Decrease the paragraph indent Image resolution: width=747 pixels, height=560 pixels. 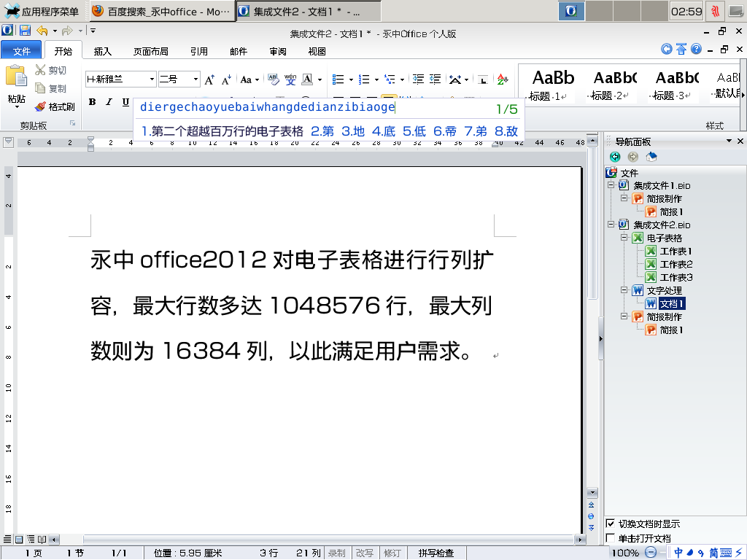point(418,79)
